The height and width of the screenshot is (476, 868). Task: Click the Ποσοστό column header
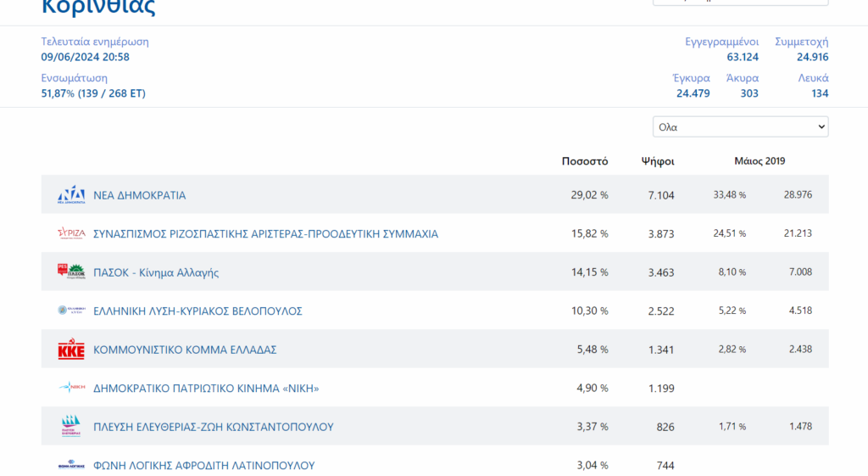[x=585, y=161]
